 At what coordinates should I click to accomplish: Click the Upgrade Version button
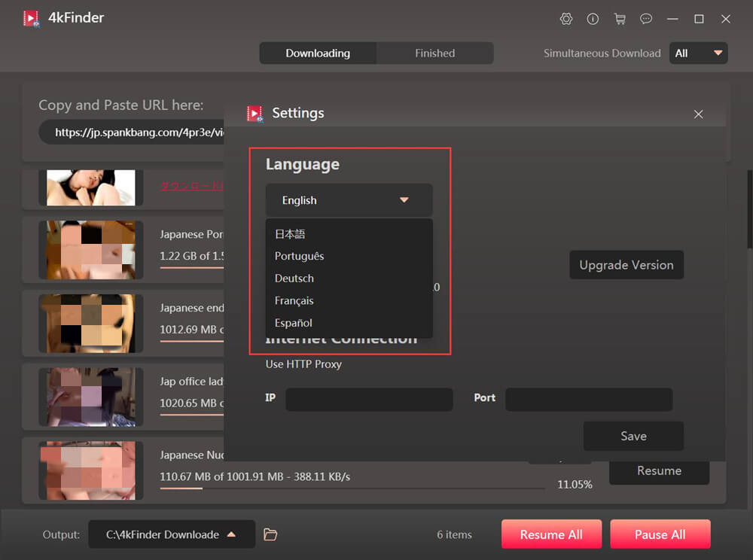coord(626,265)
